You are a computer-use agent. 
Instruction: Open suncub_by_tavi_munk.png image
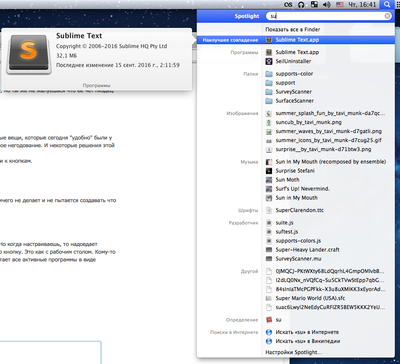pyautogui.click(x=308, y=122)
